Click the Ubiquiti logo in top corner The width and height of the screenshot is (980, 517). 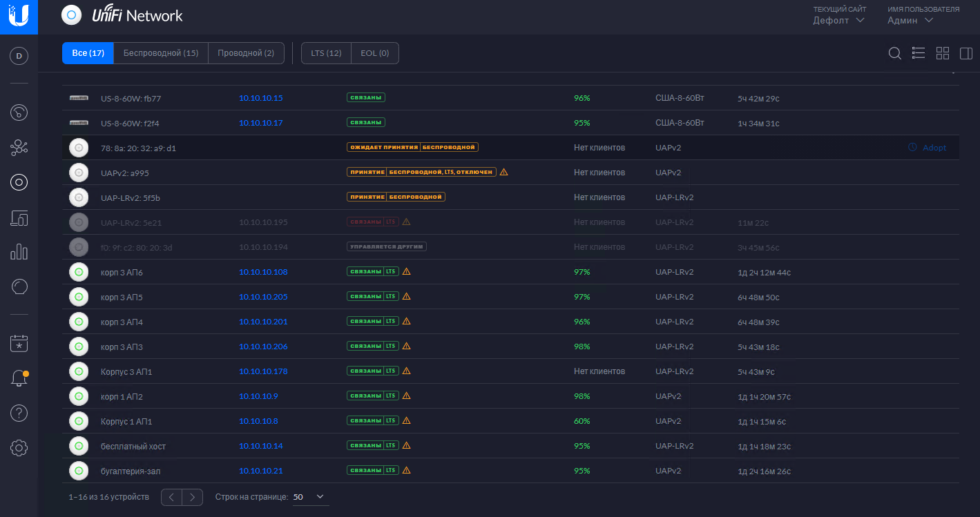point(19,17)
